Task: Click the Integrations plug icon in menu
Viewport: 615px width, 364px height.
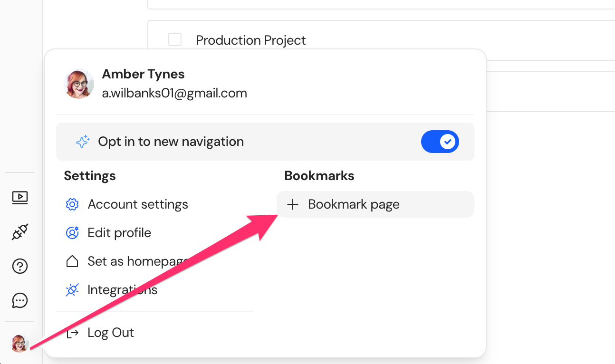Action: coord(72,290)
